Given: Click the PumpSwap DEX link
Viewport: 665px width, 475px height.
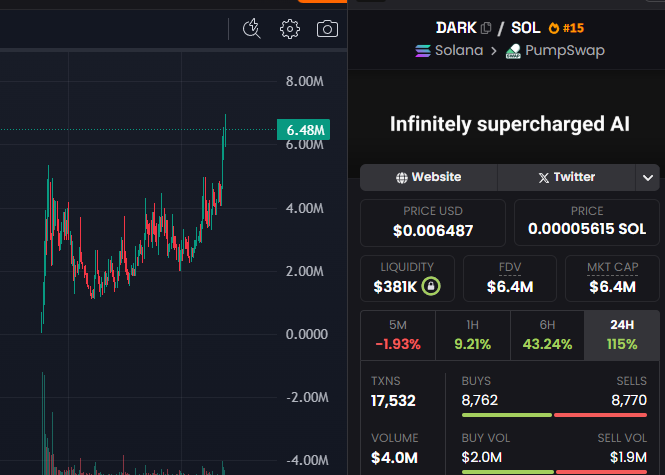Looking at the screenshot, I should [565, 50].
